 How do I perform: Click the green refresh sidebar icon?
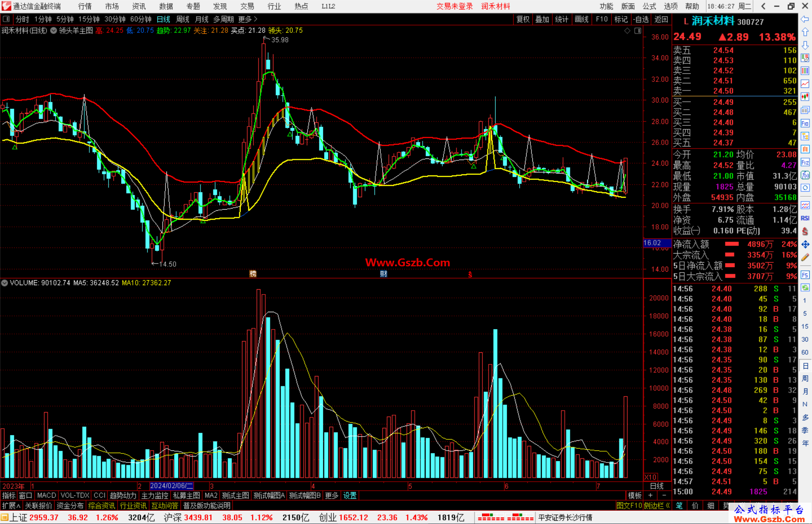coord(805,288)
